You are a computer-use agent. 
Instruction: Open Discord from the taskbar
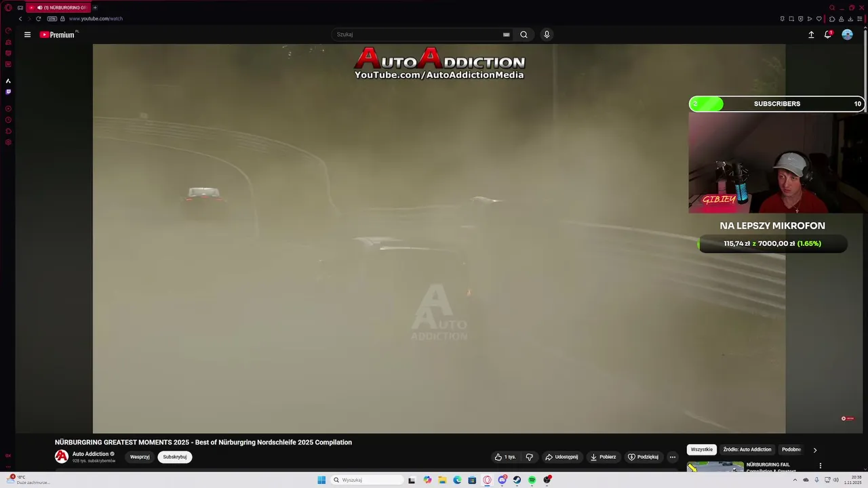(502, 480)
